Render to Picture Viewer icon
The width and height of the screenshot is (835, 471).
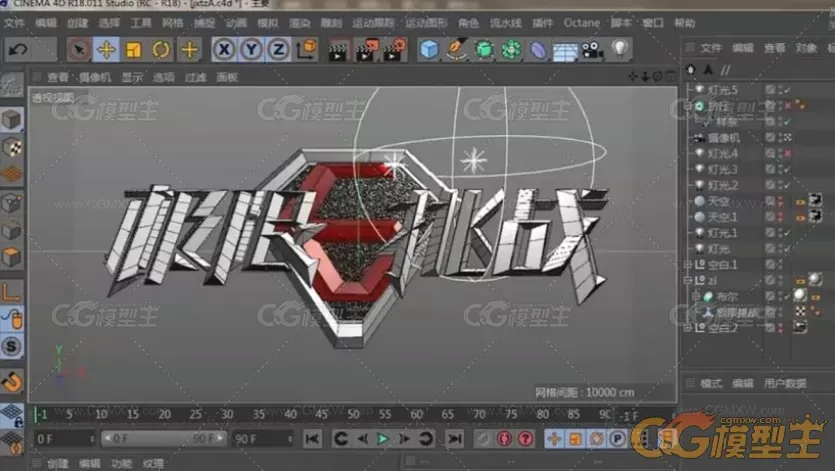(367, 50)
